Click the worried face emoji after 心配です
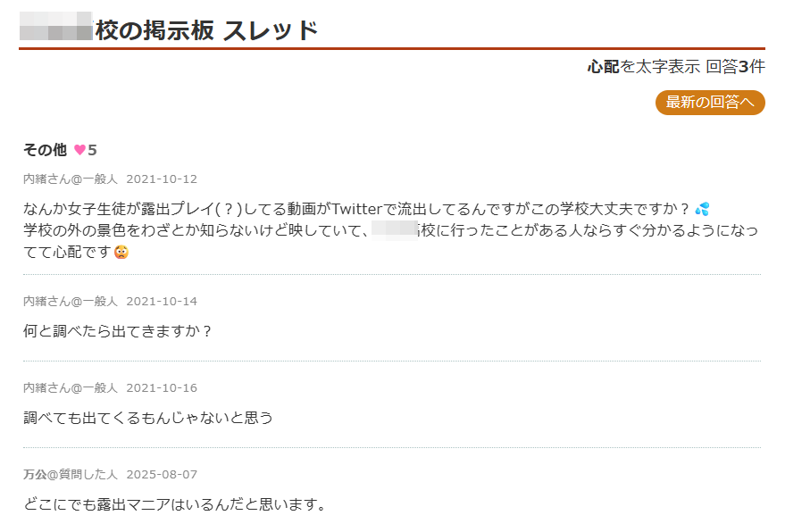 click(x=121, y=252)
